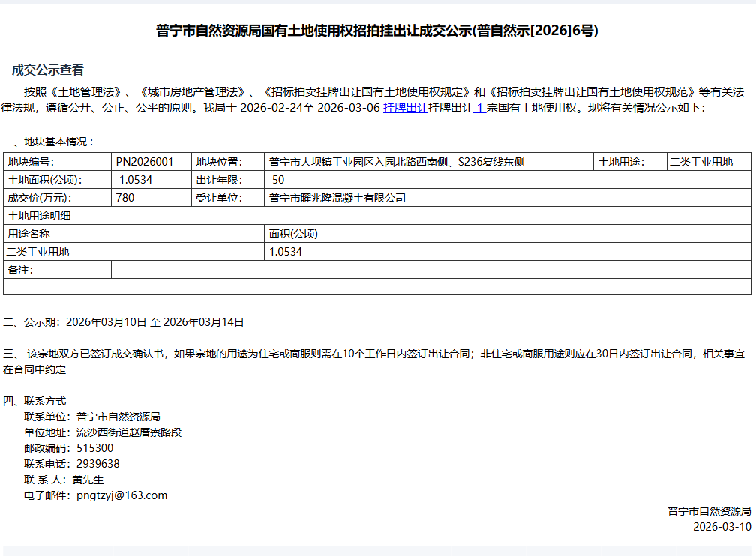This screenshot has width=756, height=556.
Task: Click the email address pngtzyj@163.com
Action: [x=121, y=495]
